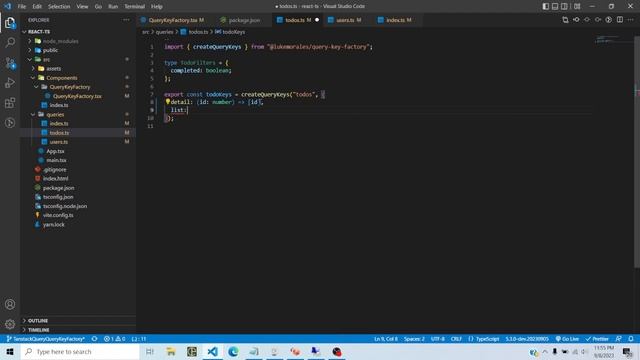Open the Search view in activity bar
The image size is (640, 360).
[10, 42]
